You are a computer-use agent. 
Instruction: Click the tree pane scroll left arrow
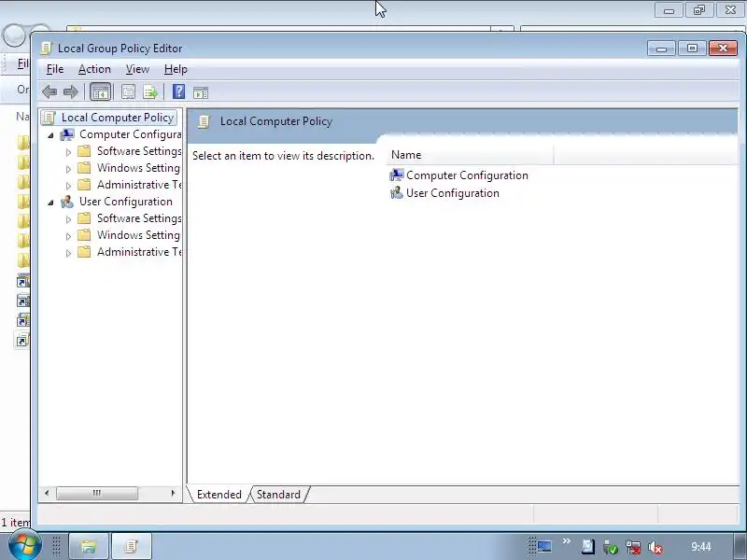pos(46,493)
